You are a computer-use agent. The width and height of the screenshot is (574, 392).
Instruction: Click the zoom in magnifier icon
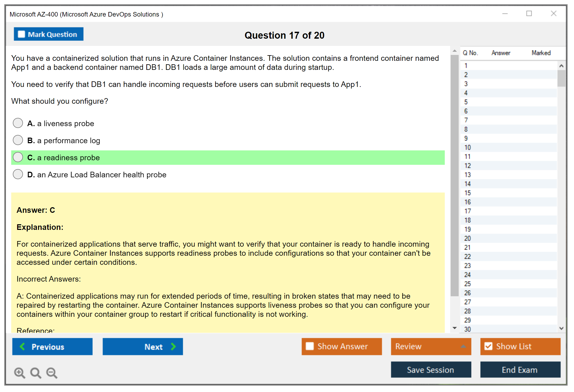click(19, 373)
